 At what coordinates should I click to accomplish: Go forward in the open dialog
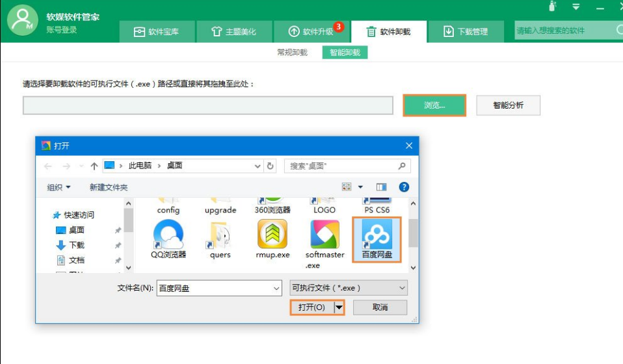click(x=66, y=166)
